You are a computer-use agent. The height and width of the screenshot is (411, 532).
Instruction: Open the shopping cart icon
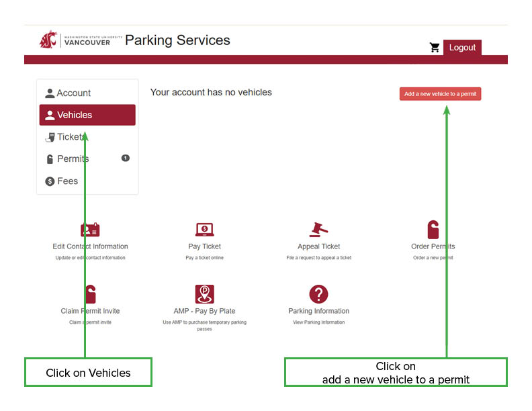tap(435, 48)
